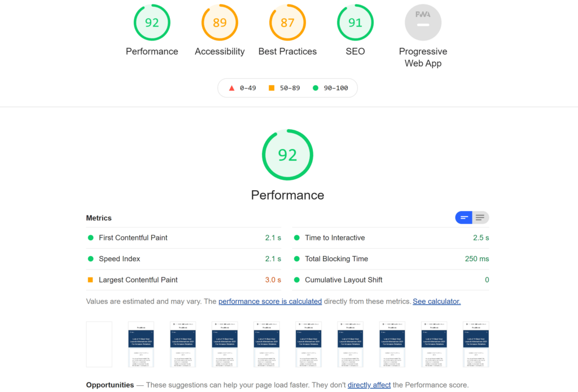Click the large Performance 92 gauge

287,155
